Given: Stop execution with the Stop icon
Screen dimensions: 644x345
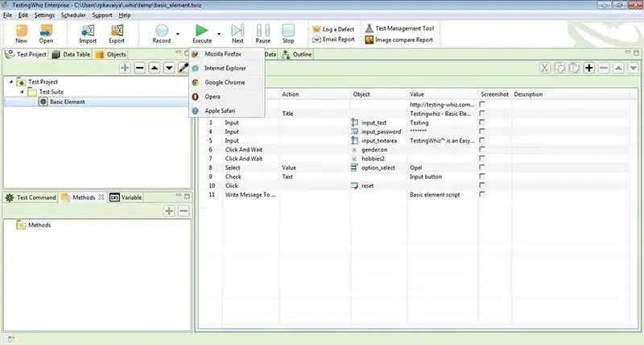Looking at the screenshot, I should pos(288,33).
